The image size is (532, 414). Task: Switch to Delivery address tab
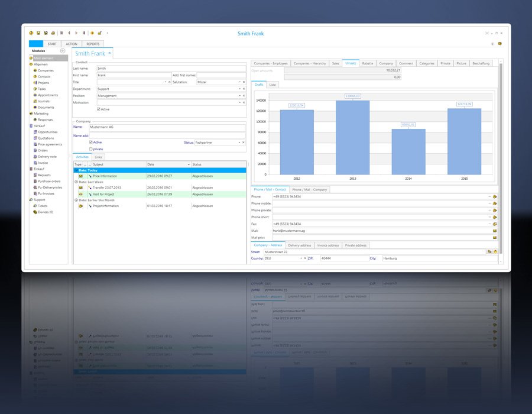click(x=300, y=245)
